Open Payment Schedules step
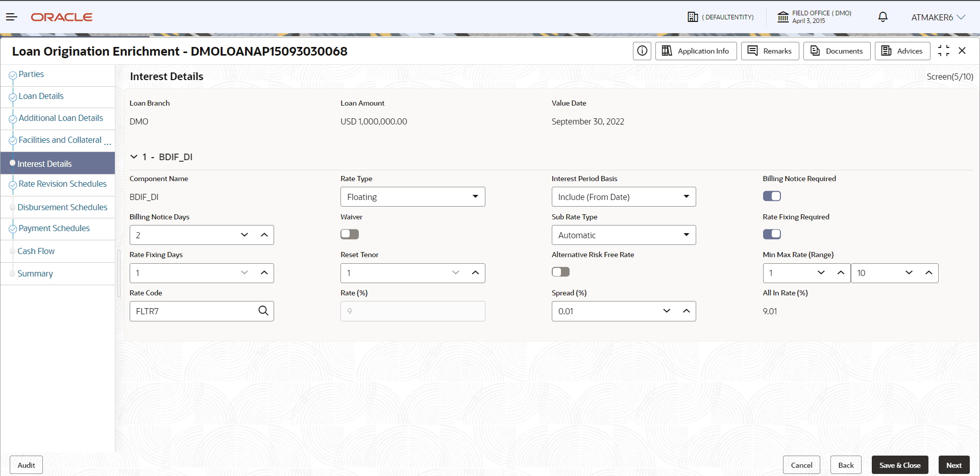This screenshot has width=980, height=476. (54, 229)
